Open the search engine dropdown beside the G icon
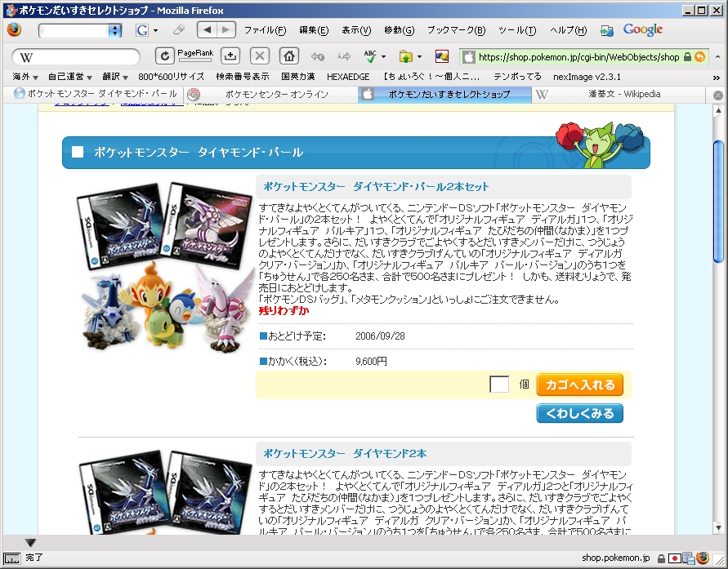The image size is (728, 569). coord(155,30)
